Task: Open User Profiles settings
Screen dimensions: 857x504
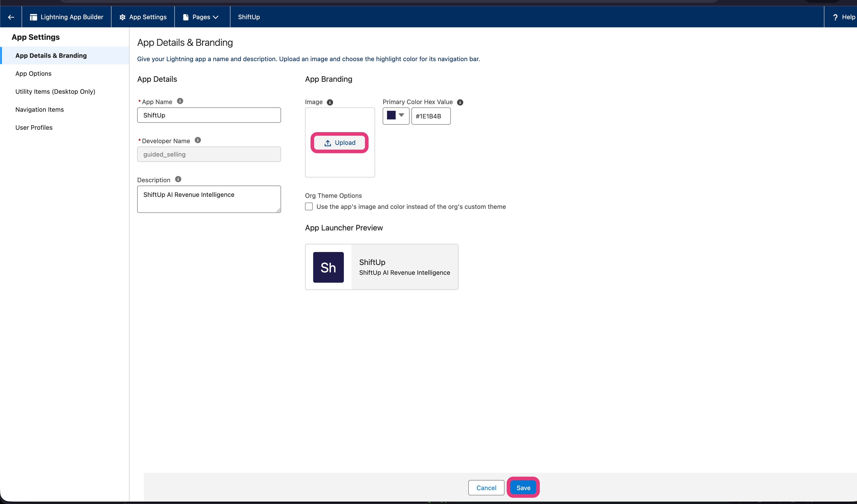Action: click(x=34, y=128)
